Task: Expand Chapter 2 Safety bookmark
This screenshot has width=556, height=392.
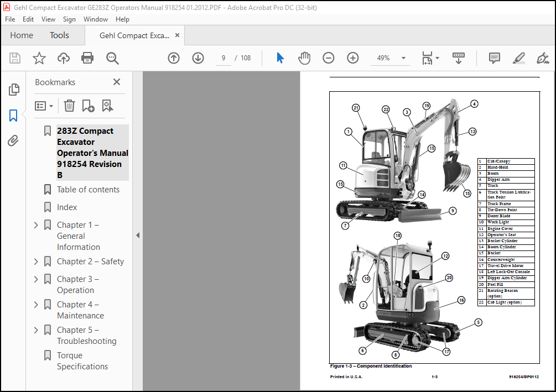Action: pos(36,262)
